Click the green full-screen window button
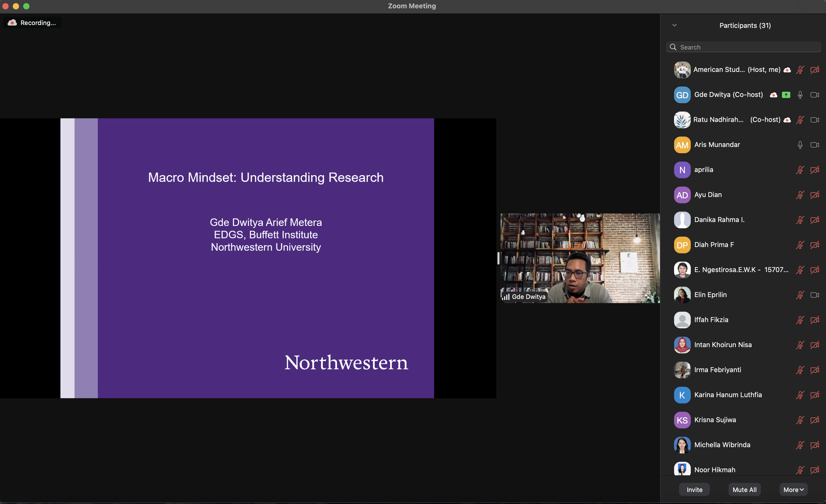 point(27,6)
